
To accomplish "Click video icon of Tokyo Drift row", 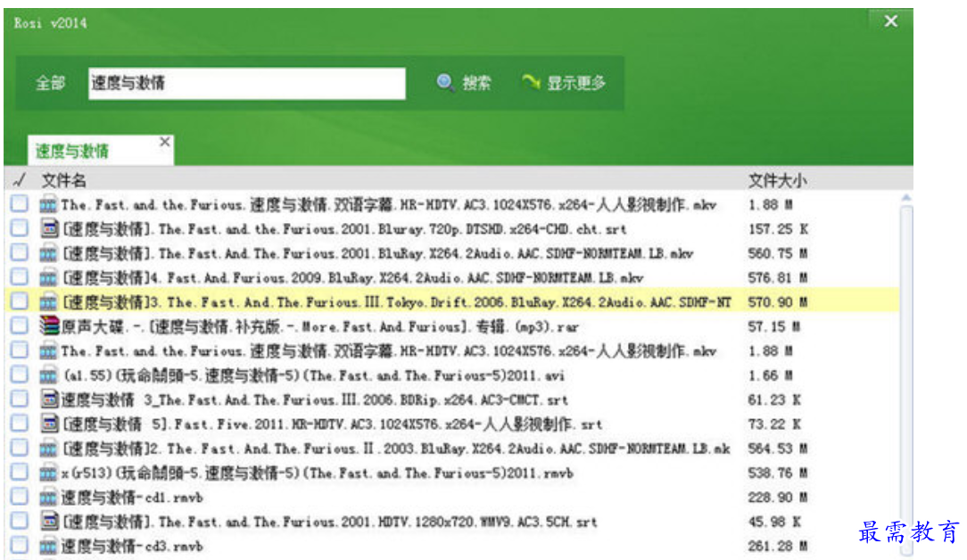I will (49, 302).
